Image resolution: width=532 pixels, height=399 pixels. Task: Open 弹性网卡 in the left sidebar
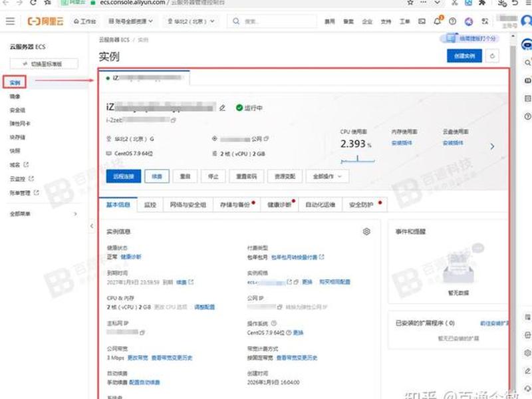click(x=20, y=124)
